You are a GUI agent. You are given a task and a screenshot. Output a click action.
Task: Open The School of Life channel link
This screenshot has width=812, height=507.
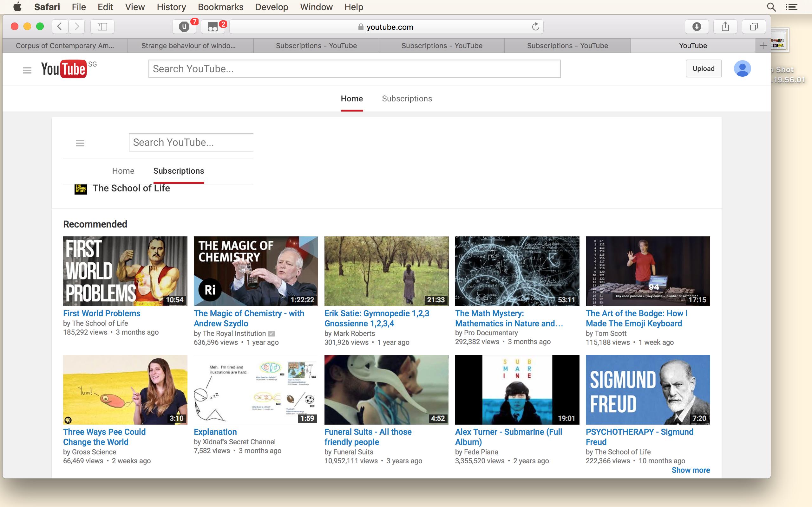131,189
